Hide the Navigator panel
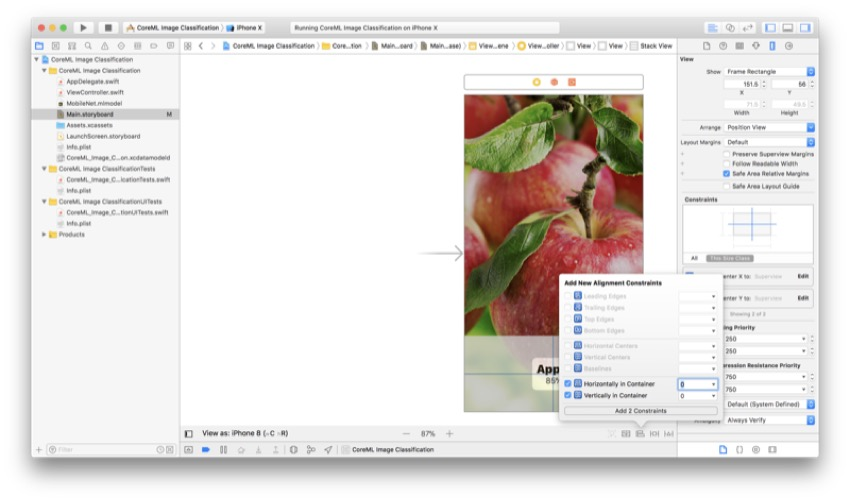 (770, 28)
